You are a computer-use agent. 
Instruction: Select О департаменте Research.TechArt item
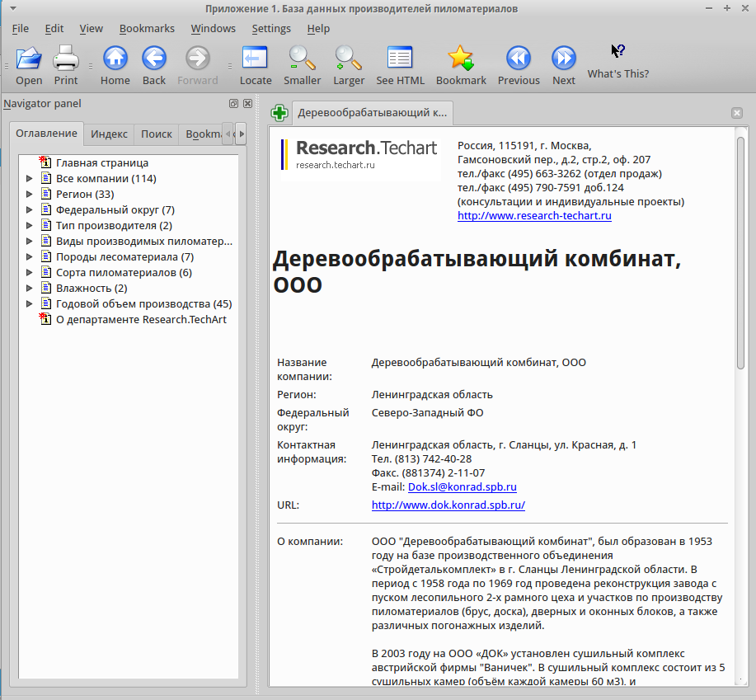(141, 320)
